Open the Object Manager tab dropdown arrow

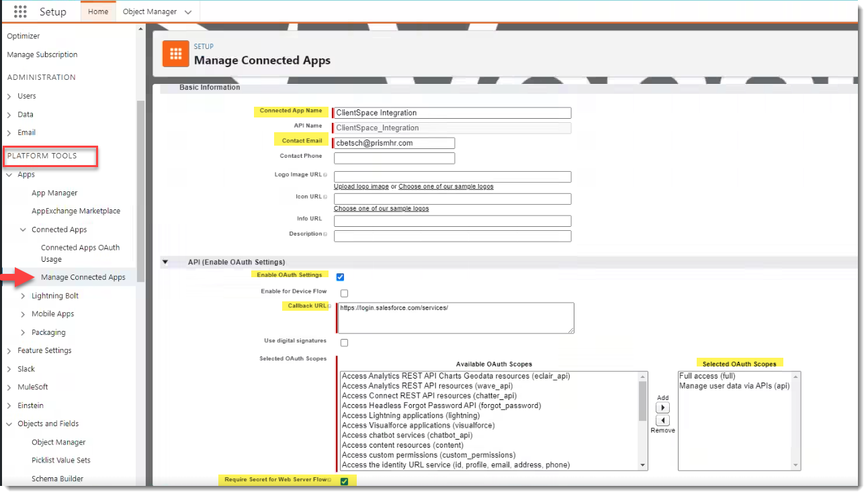pos(187,12)
